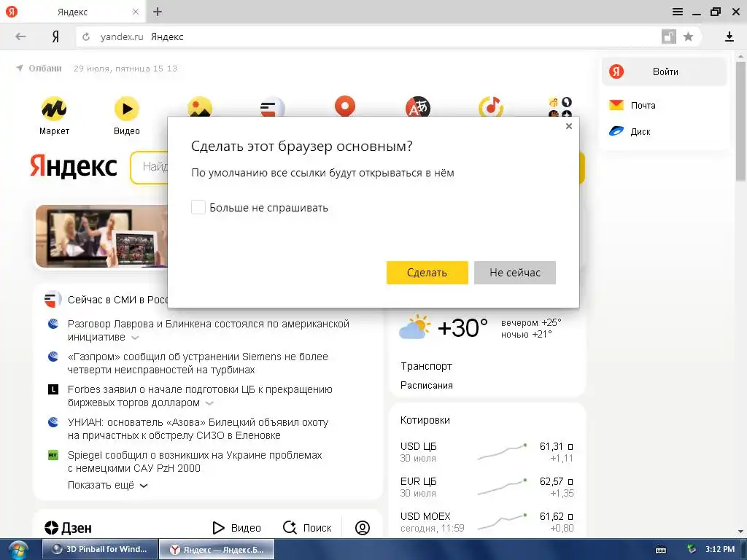Screen dimensions: 747x560
Task: Click the Войти login button
Action: (x=664, y=72)
